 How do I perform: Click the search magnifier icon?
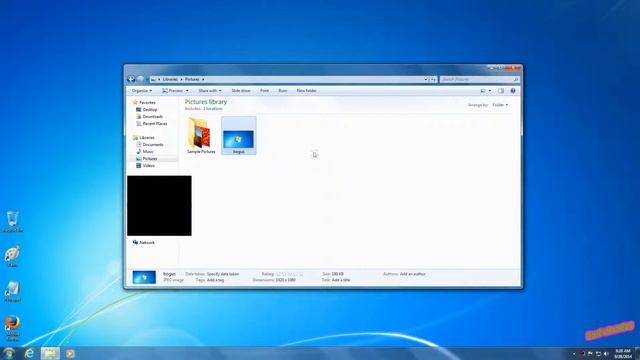click(516, 79)
